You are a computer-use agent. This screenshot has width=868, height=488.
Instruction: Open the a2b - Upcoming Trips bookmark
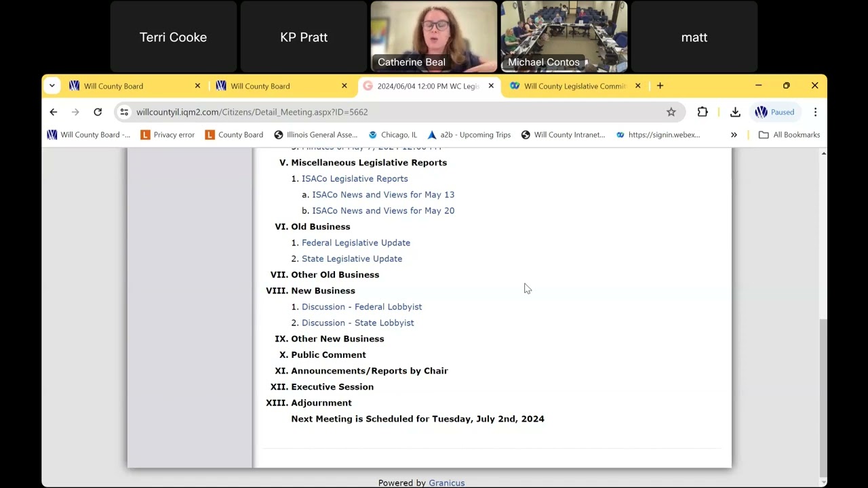(x=469, y=135)
